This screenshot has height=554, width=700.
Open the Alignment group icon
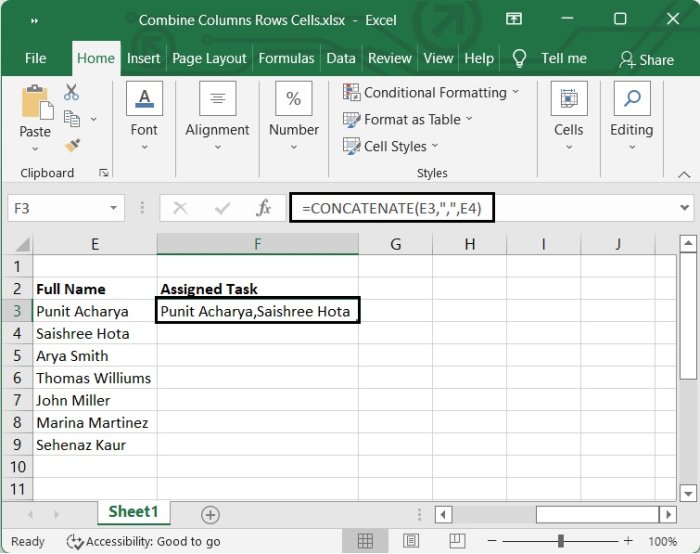pos(217,99)
